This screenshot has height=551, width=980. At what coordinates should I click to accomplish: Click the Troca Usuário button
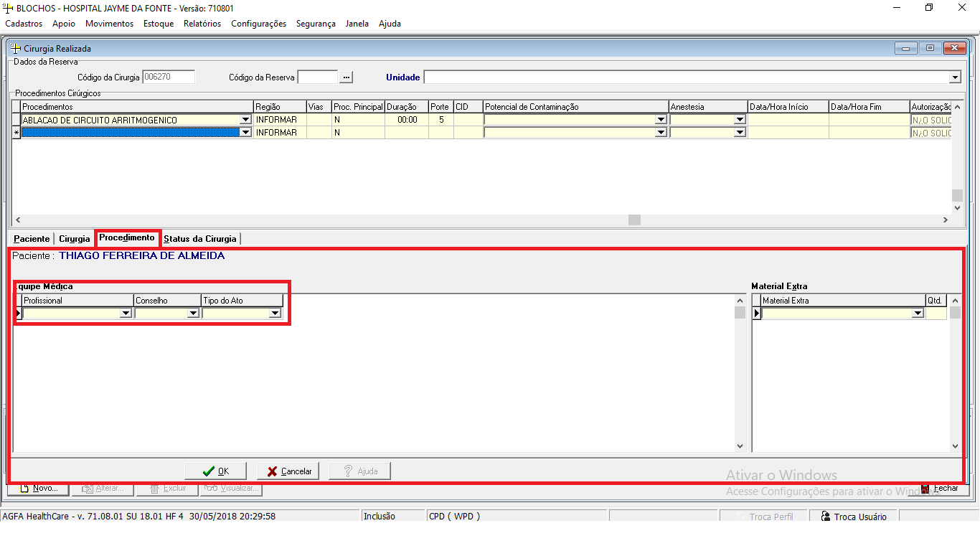854,517
